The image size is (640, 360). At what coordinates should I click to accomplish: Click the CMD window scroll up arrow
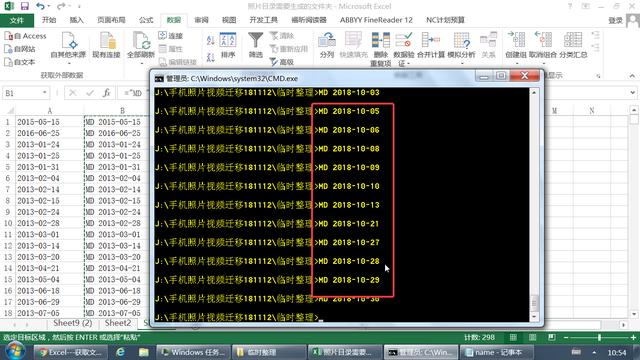pyautogui.click(x=534, y=93)
